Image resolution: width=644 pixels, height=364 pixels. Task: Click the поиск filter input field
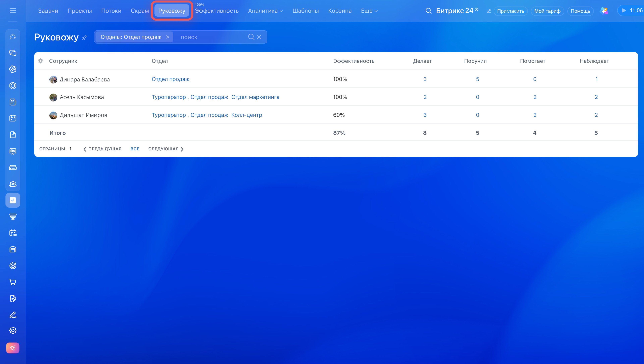213,37
